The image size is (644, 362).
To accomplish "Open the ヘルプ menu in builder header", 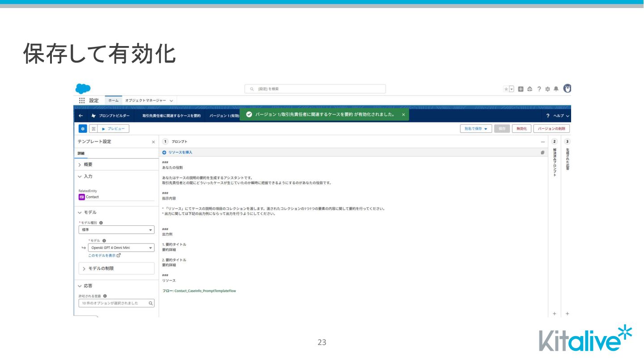I will click(559, 116).
